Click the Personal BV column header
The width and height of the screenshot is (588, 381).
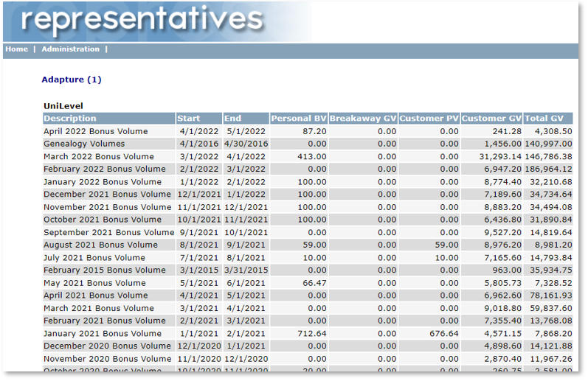(x=298, y=119)
